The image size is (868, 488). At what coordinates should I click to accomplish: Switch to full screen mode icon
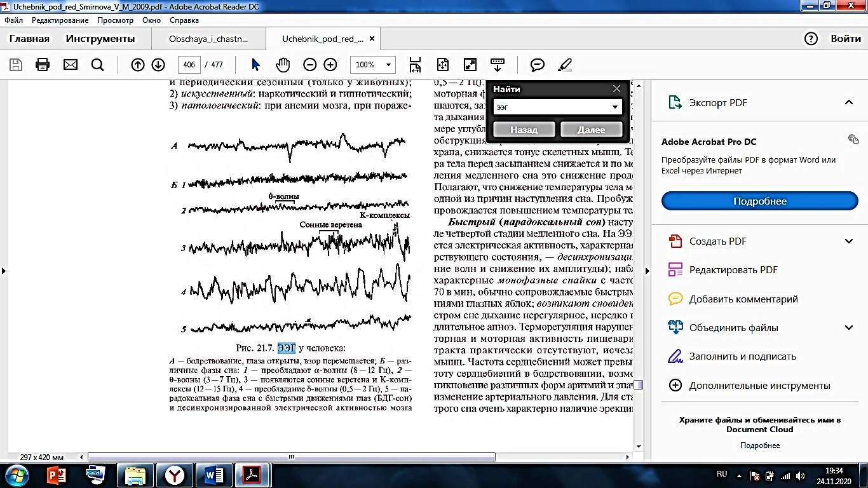coord(470,65)
